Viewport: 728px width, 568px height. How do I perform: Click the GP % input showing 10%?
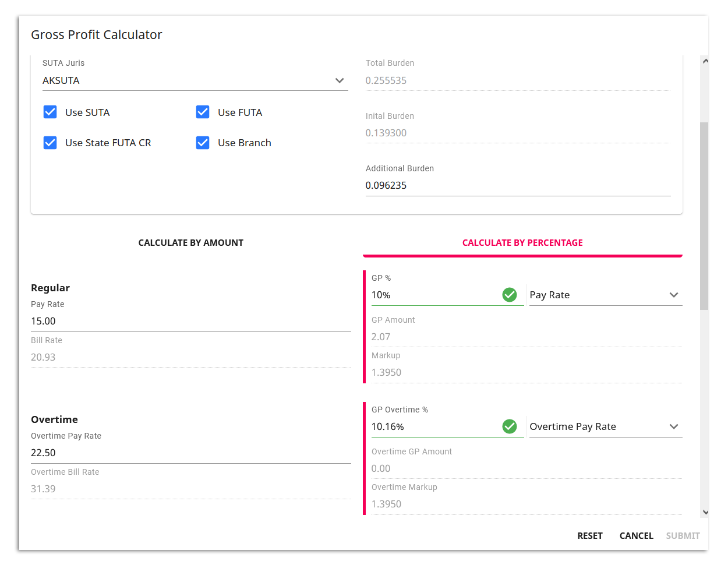click(x=435, y=295)
